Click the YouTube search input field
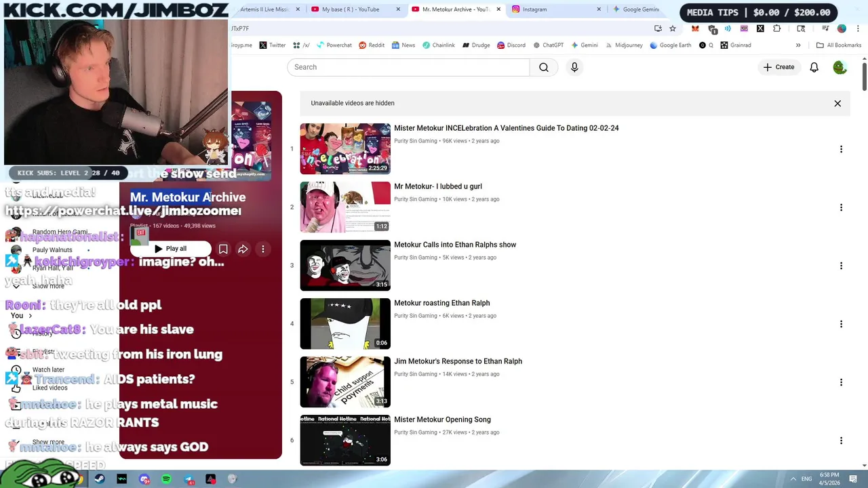This screenshot has width=868, height=488. coord(408,67)
